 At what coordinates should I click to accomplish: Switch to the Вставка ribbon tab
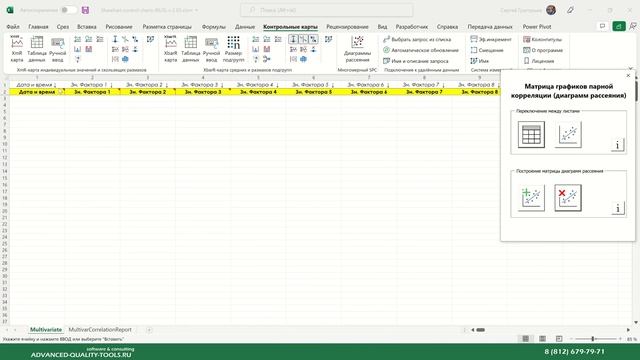coord(87,27)
